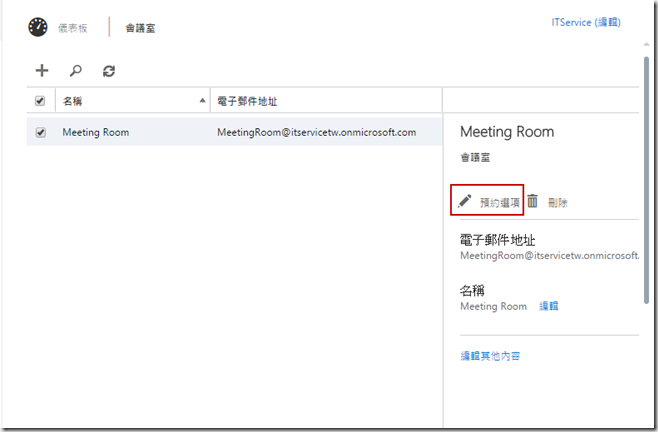The height and width of the screenshot is (432, 658).
Task: Uncheck the Meeting Room row checkbox
Action: (x=41, y=132)
